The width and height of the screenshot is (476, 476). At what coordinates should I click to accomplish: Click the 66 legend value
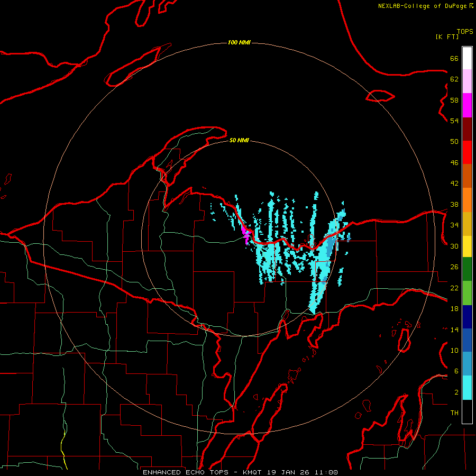pyautogui.click(x=454, y=58)
